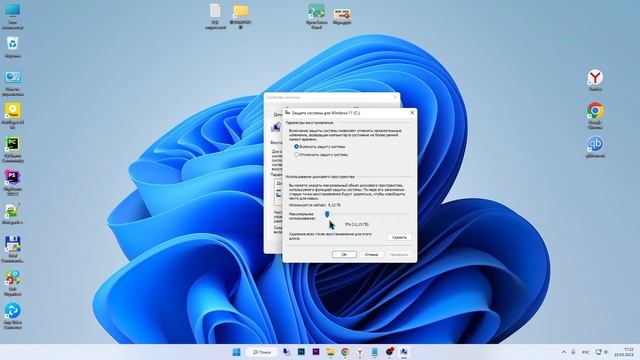640x360 pixels.
Task: Open Control Panel desktop icon
Action: (13, 83)
